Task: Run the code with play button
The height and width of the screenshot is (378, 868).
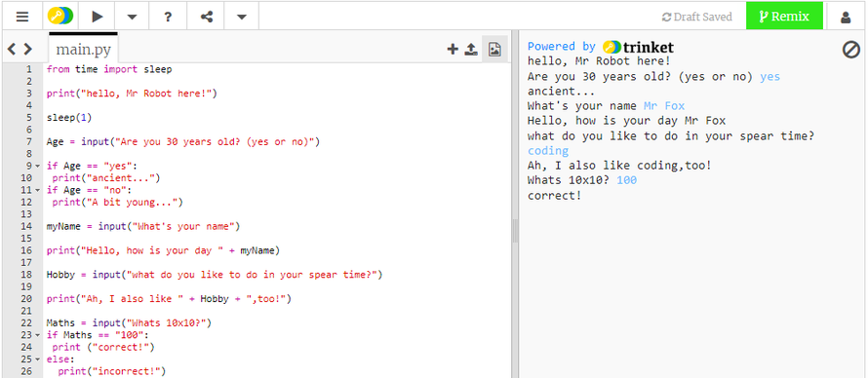Action: 98,17
